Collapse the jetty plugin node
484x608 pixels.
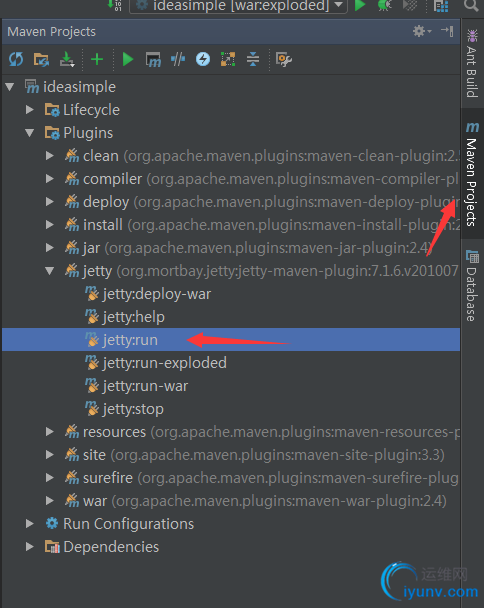(x=50, y=271)
